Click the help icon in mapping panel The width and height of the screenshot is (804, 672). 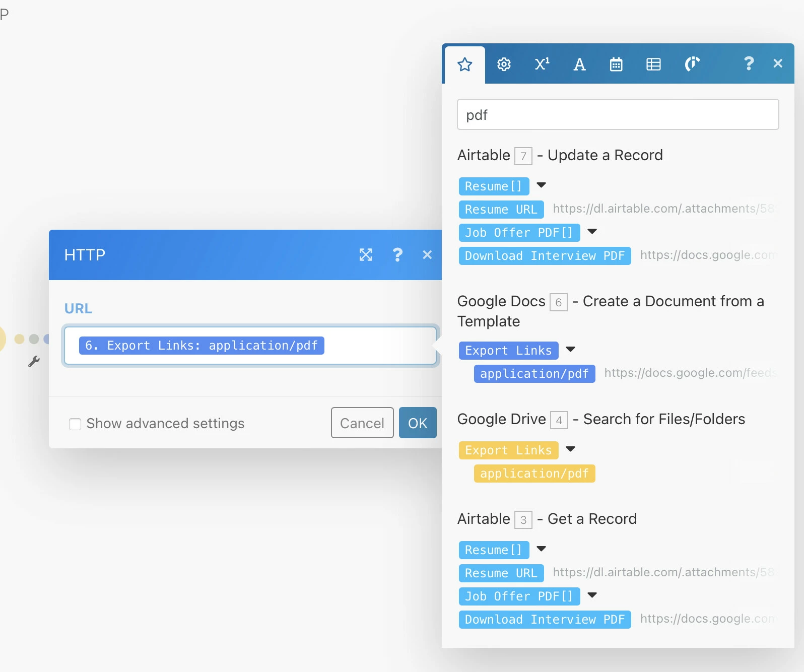(749, 63)
